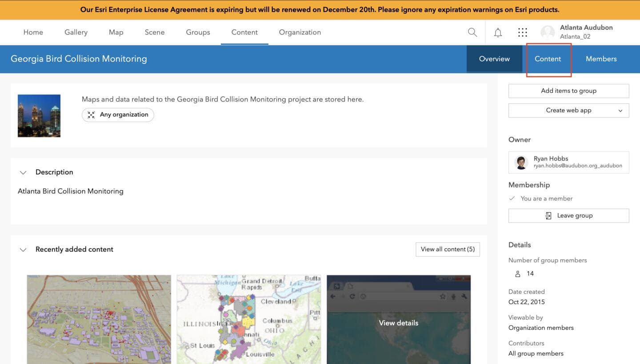This screenshot has width=640, height=364.
Task: Click the Atlanta_02 username
Action: click(575, 37)
